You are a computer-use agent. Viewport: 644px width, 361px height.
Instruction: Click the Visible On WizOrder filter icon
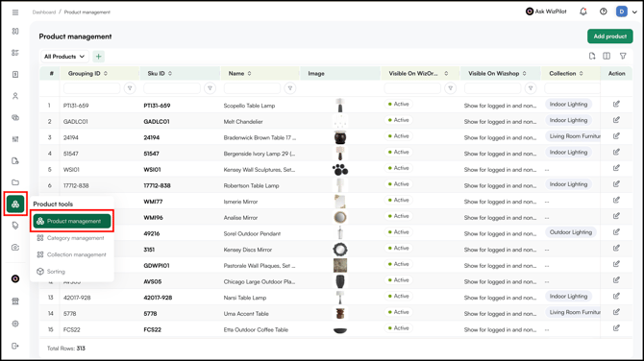(451, 88)
